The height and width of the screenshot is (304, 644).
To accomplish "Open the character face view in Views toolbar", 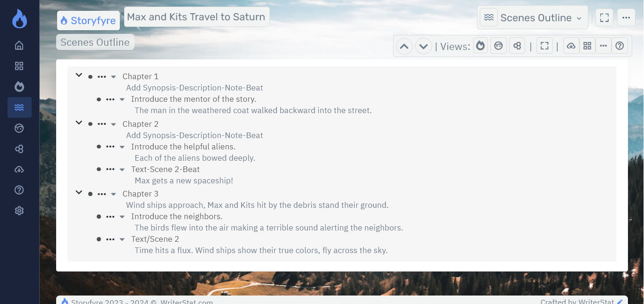I will pyautogui.click(x=498, y=45).
